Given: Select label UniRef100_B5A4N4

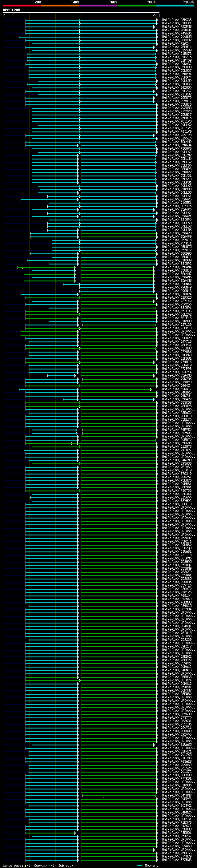Looking at the screenshot, I should coord(177,267).
